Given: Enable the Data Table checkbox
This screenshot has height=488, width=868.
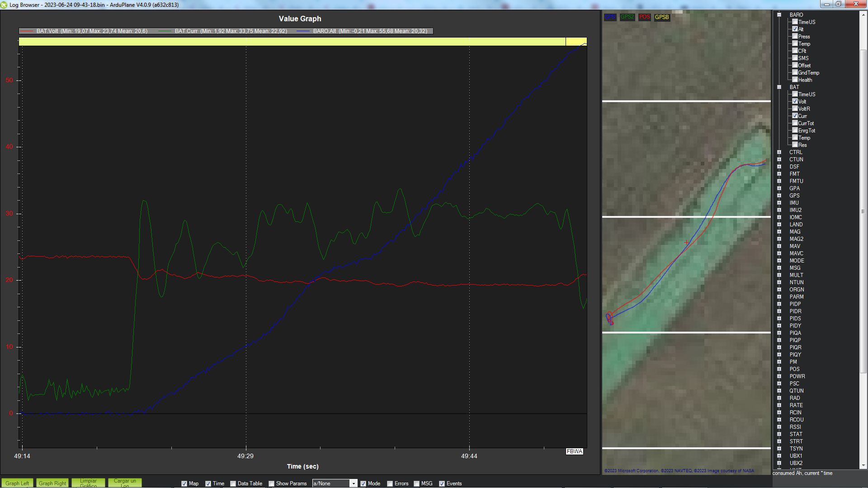Looking at the screenshot, I should point(233,483).
